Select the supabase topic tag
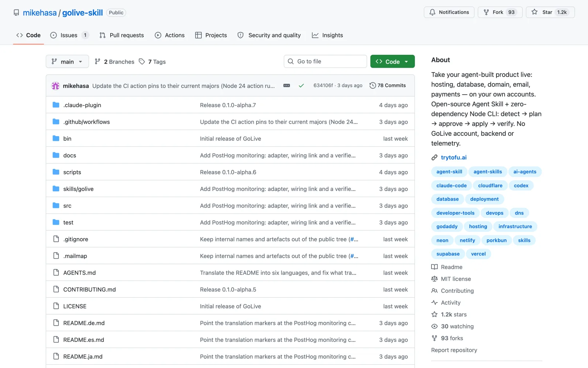 tap(448, 254)
